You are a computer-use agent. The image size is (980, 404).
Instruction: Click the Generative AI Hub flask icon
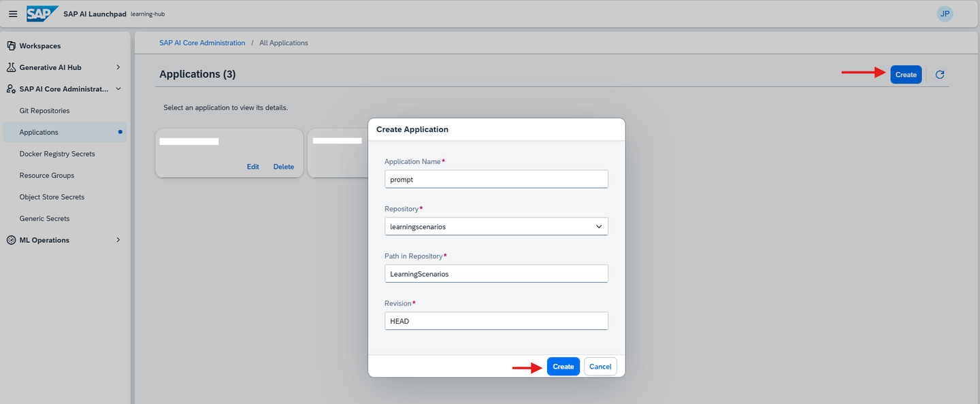click(11, 67)
